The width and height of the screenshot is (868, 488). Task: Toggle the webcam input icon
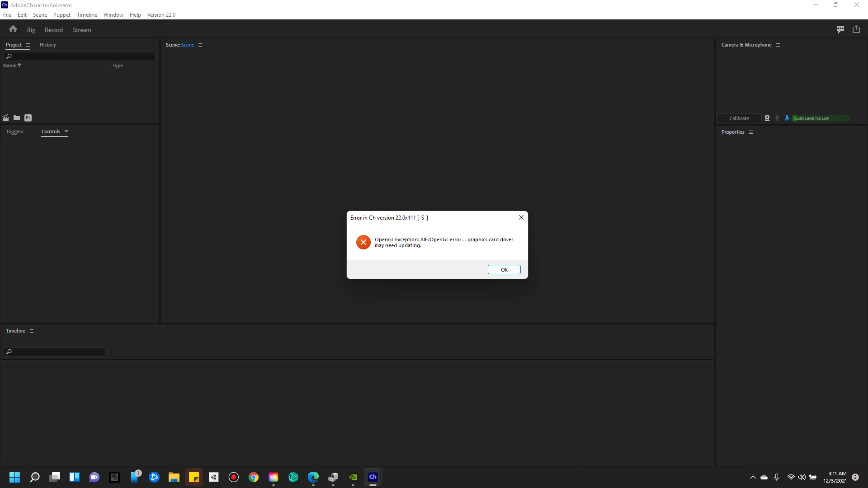click(x=767, y=118)
